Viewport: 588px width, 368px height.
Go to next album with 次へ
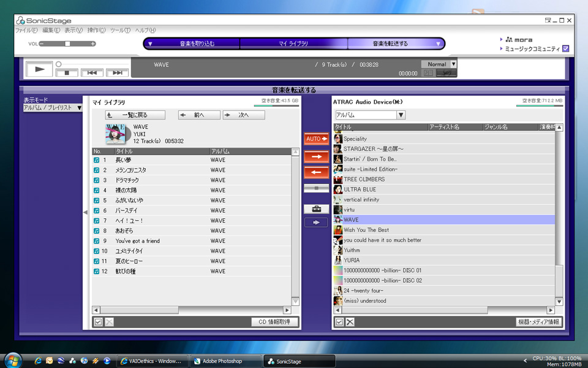244,115
